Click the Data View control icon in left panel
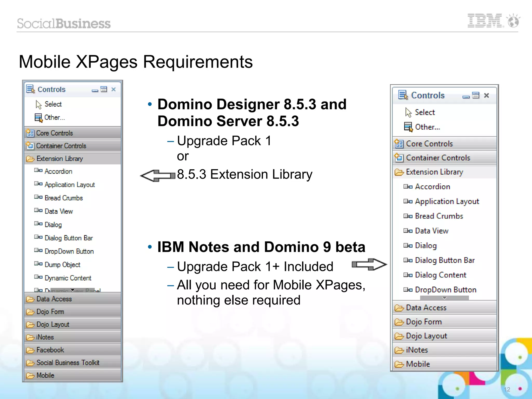The width and height of the screenshot is (532, 399). pyautogui.click(x=38, y=210)
